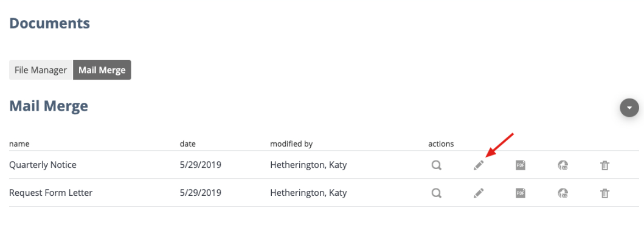Sort by the date column header
This screenshot has width=644, height=225.
point(188,144)
